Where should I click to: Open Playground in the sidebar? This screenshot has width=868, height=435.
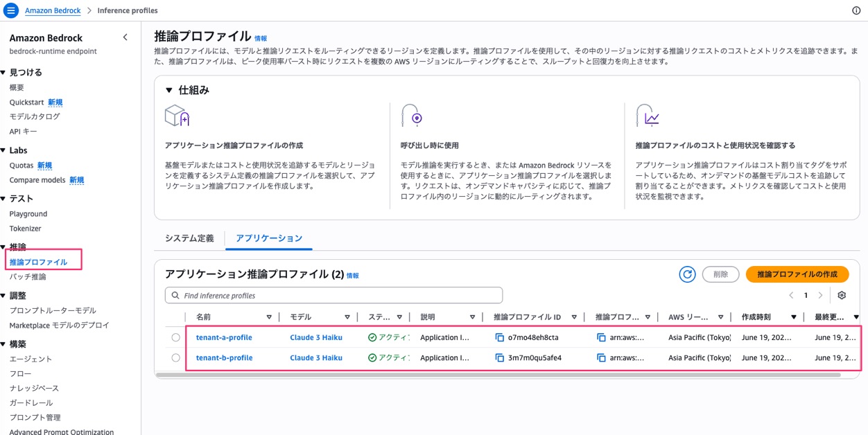coord(28,214)
